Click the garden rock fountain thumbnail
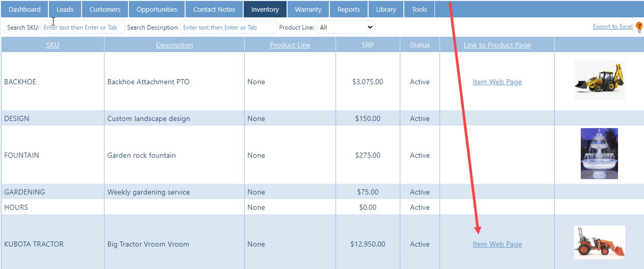The image size is (644, 269). (599, 154)
